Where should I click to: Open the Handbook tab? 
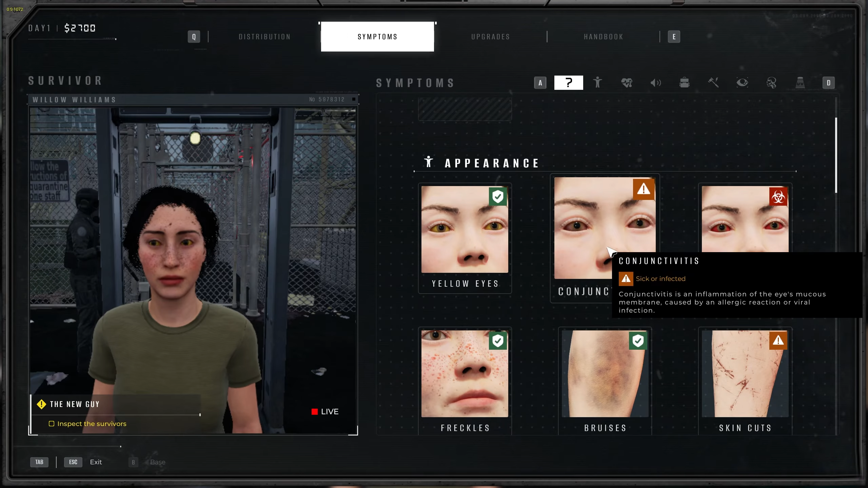point(604,37)
